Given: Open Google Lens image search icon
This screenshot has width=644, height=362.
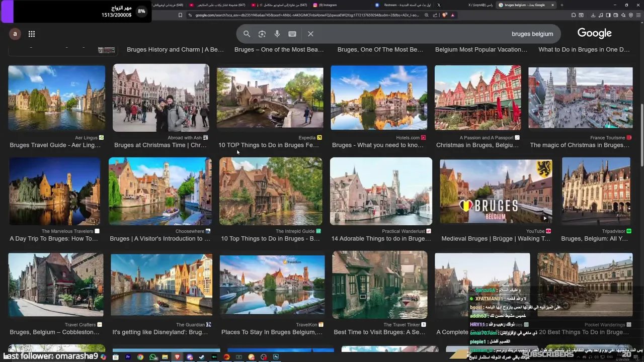Looking at the screenshot, I should click(x=262, y=34).
